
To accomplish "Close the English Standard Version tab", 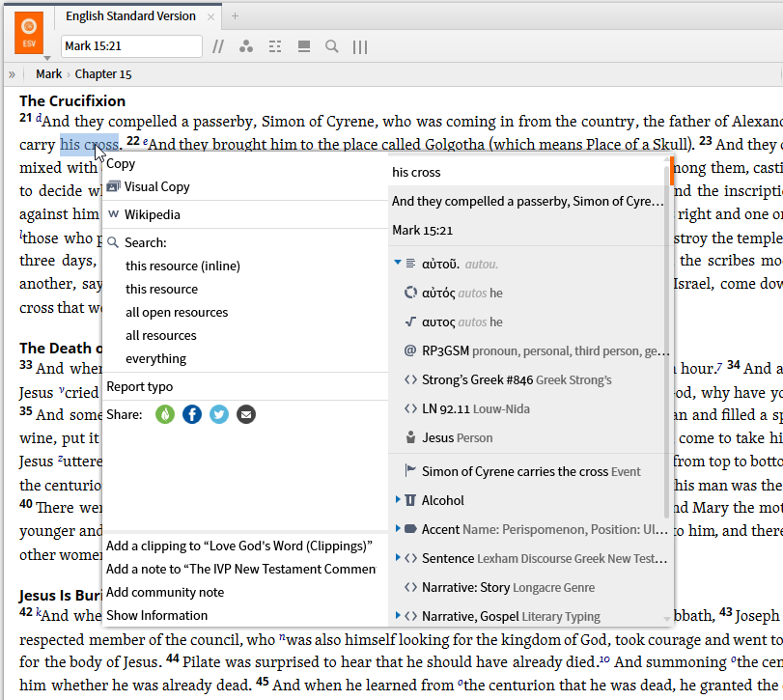I will [210, 17].
